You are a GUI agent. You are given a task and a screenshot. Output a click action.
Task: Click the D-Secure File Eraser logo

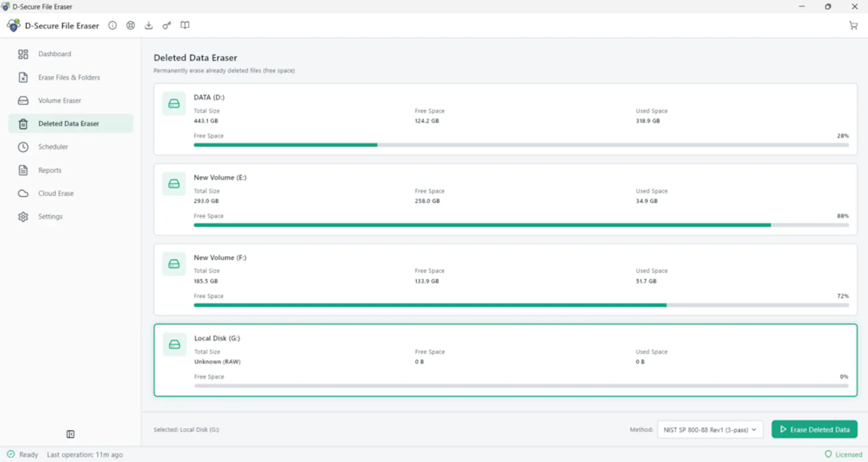tap(14, 25)
